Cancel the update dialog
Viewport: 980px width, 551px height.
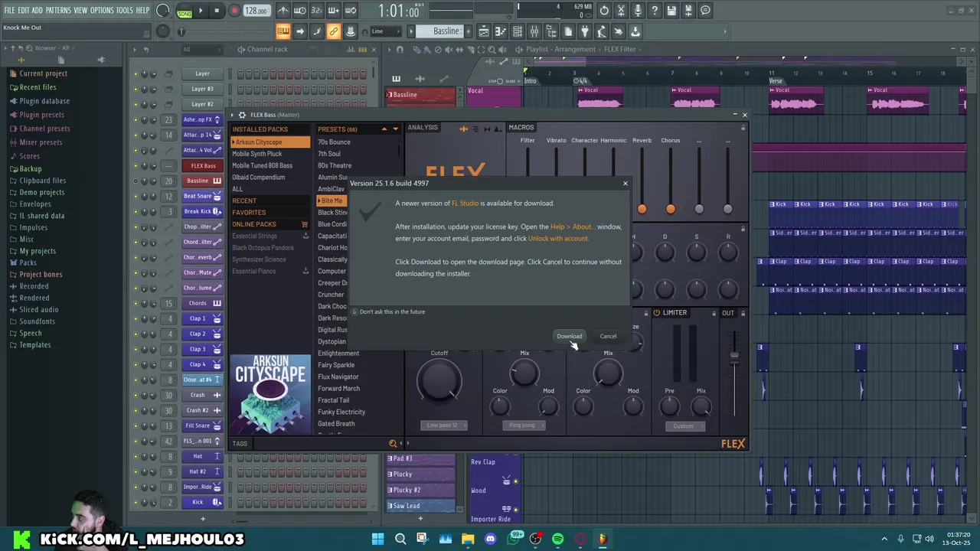tap(608, 336)
